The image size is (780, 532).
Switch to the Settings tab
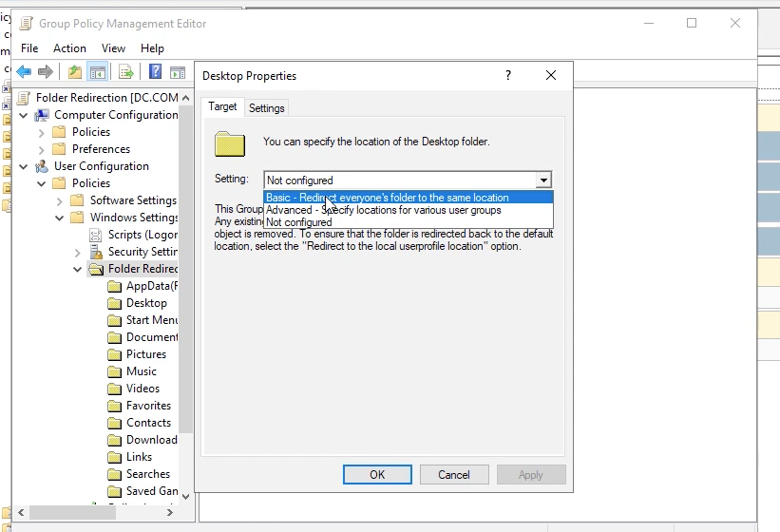(x=266, y=108)
